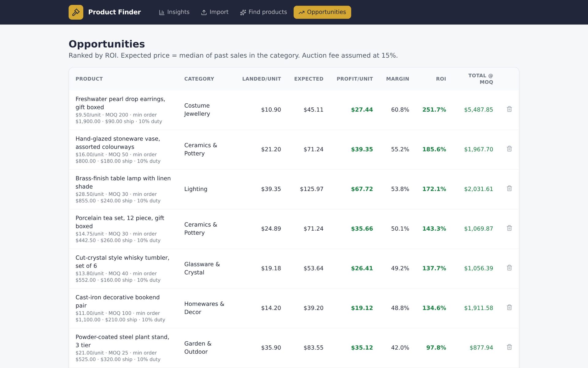
Task: Click the $27.44 profit per unit value
Action: point(362,109)
